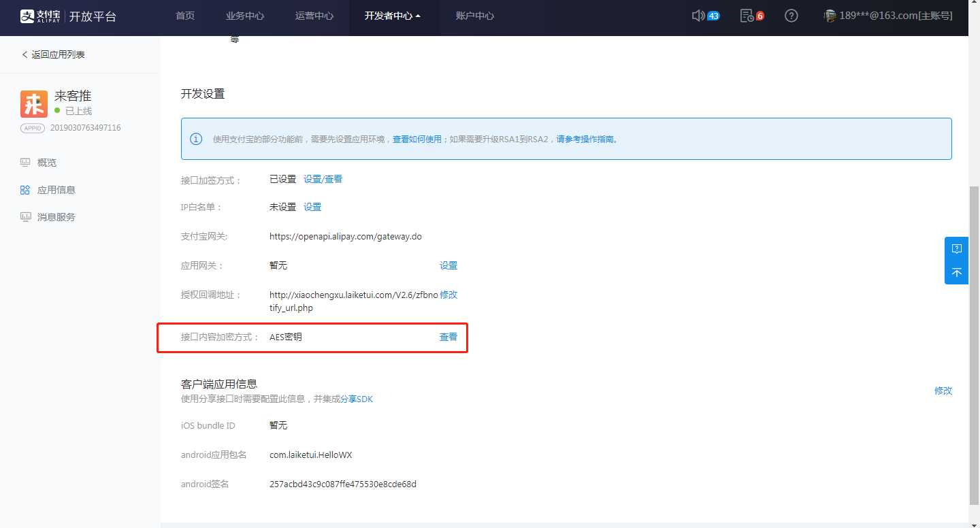
Task: Click 设置 for IP白名单
Action: (312, 207)
